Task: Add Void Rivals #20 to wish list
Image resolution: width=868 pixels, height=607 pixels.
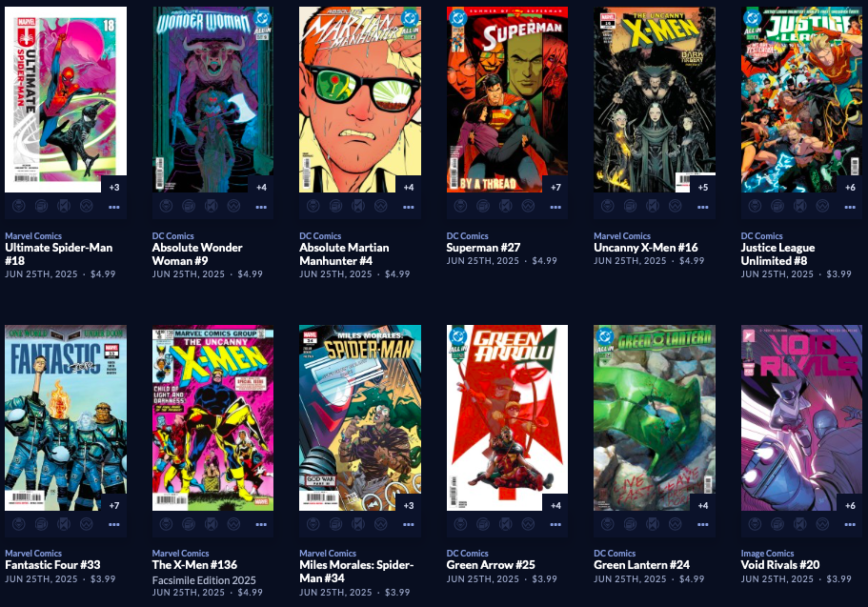Action: tap(822, 524)
